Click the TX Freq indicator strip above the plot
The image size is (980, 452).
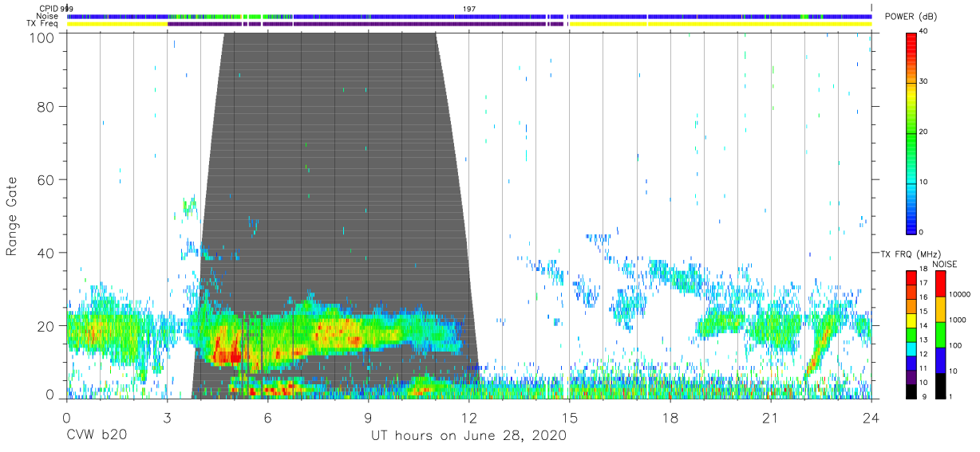click(468, 24)
